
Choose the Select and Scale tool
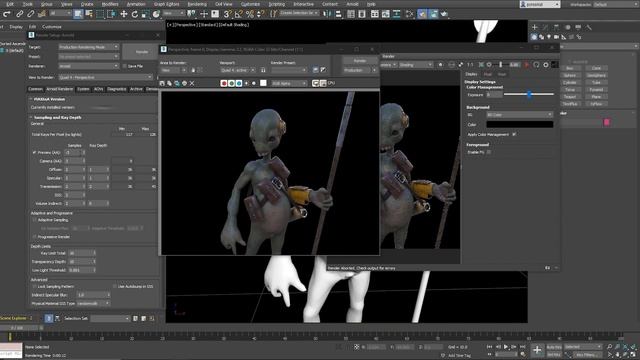(x=145, y=14)
